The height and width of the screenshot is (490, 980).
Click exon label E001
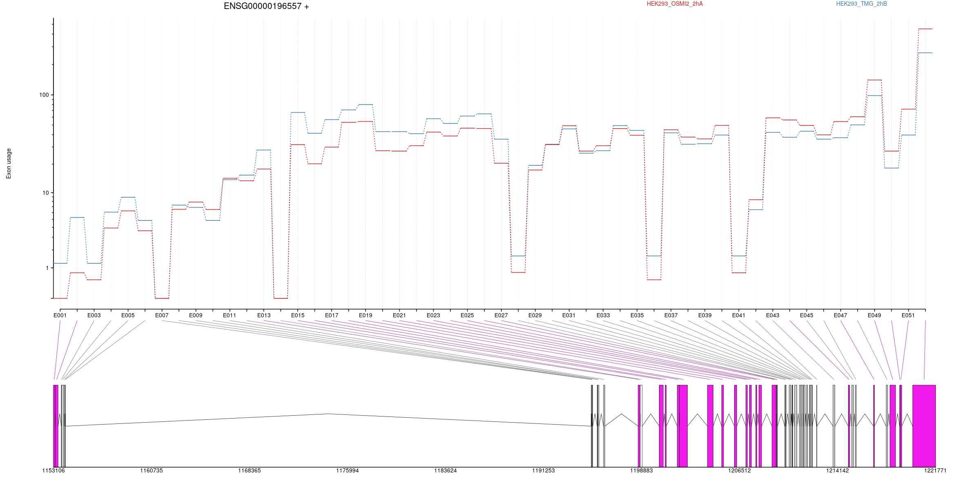click(60, 315)
